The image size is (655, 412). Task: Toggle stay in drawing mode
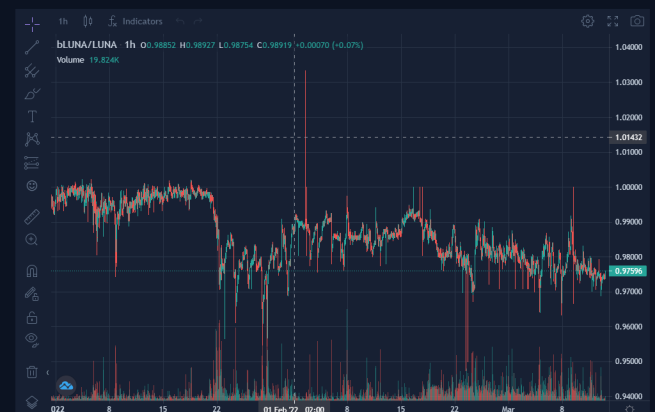[32, 294]
